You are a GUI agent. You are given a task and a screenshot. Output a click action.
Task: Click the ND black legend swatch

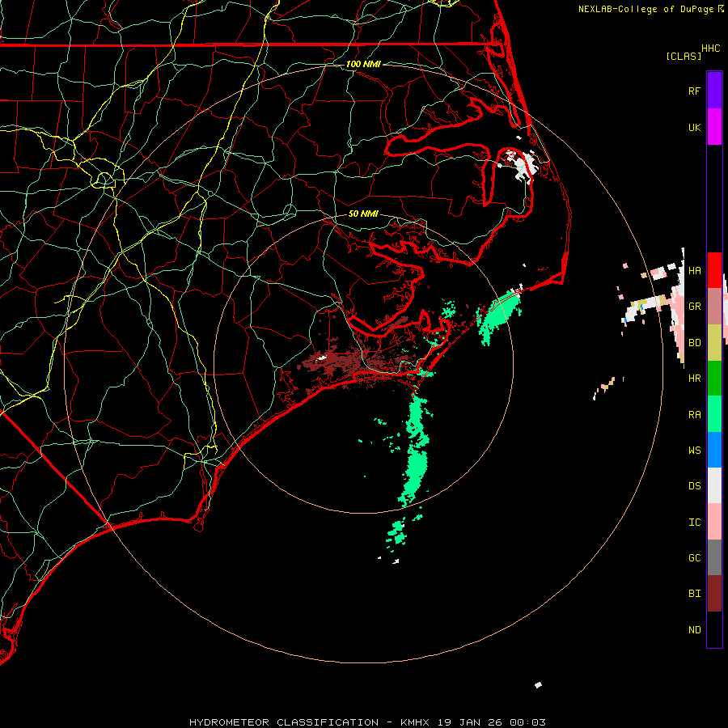coord(714,629)
